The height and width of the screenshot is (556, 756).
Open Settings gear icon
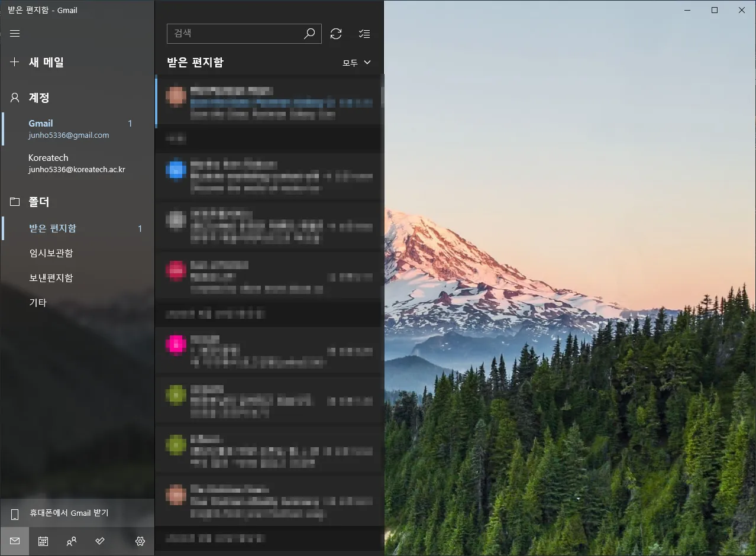pos(140,541)
